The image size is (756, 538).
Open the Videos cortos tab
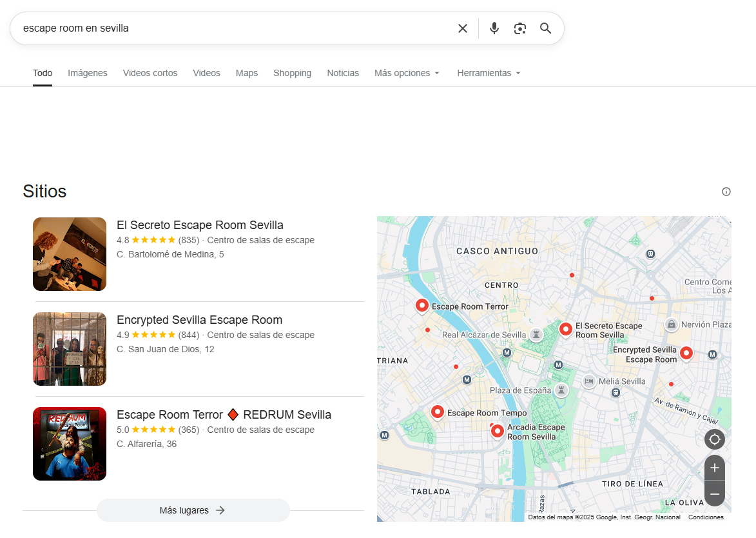[x=150, y=73]
